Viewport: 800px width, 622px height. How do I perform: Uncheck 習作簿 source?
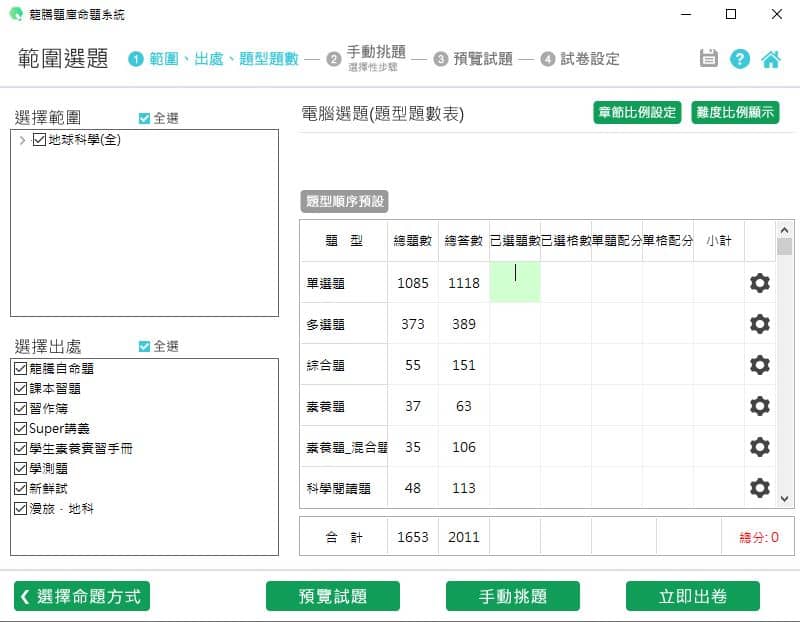[20, 408]
